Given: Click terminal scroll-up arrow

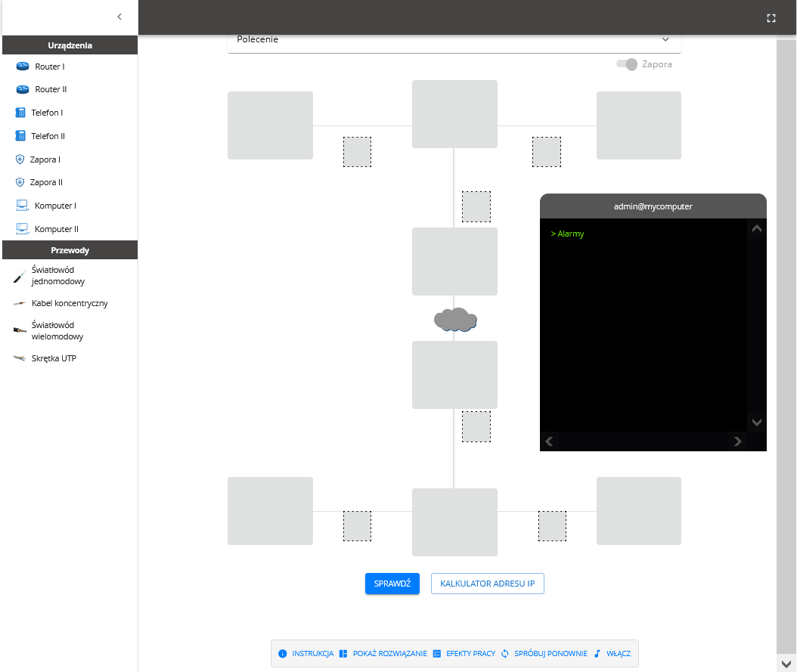Looking at the screenshot, I should (x=756, y=228).
